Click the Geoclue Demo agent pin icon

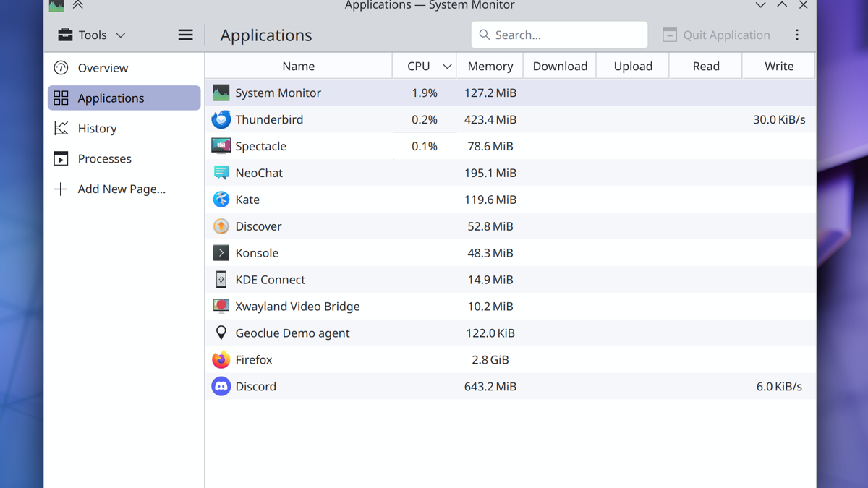pos(221,333)
